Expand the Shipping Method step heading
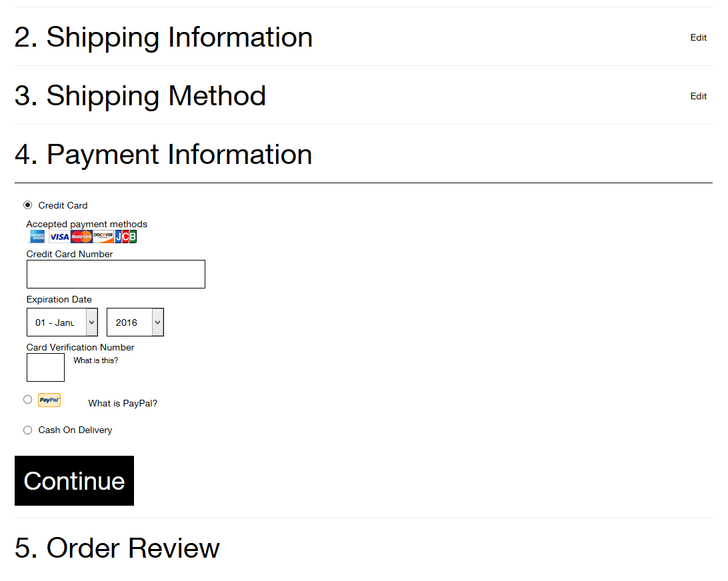 point(140,96)
